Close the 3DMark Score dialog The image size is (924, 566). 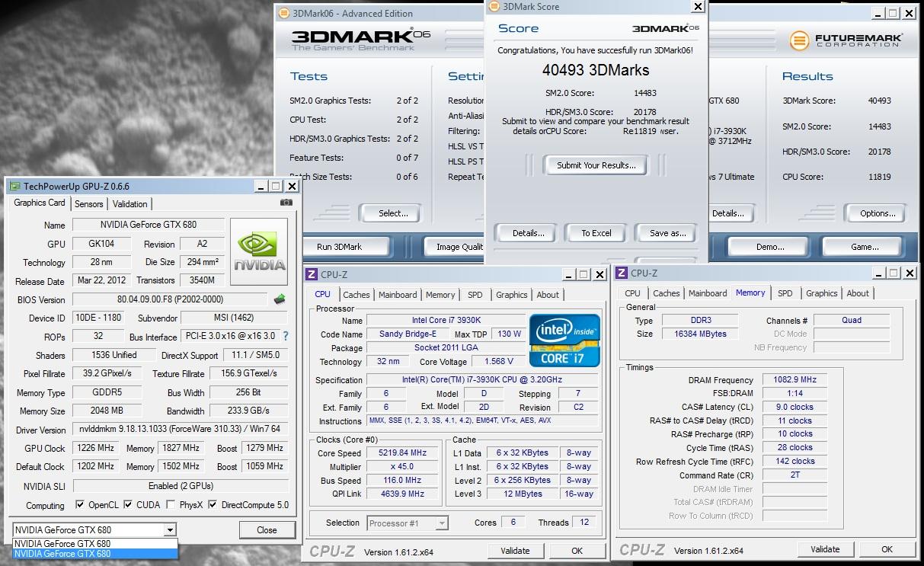698,7
